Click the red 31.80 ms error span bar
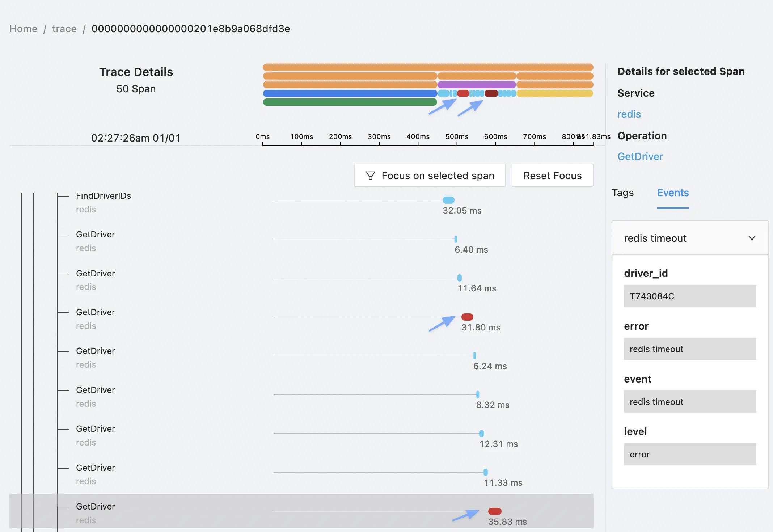Screen dimensions: 773x532 pos(467,317)
